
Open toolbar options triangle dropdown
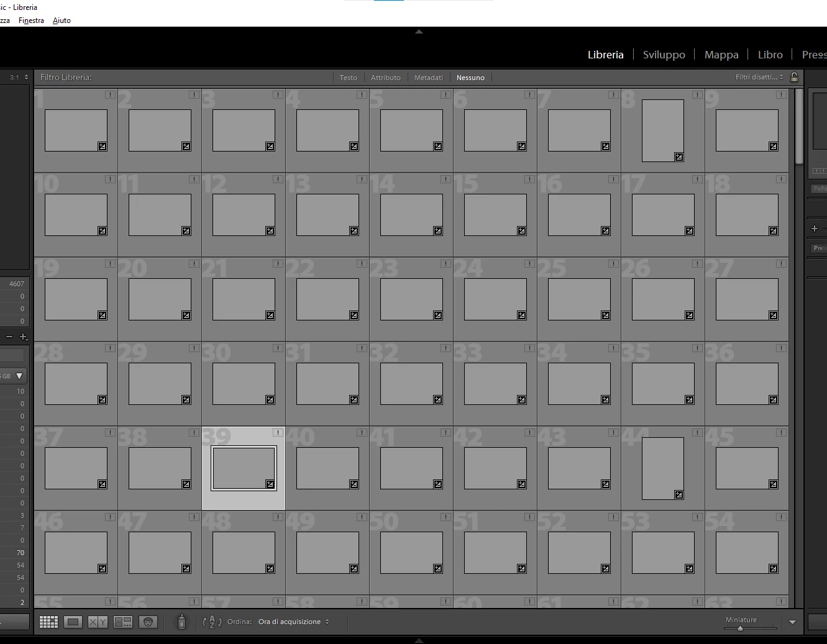(792, 622)
